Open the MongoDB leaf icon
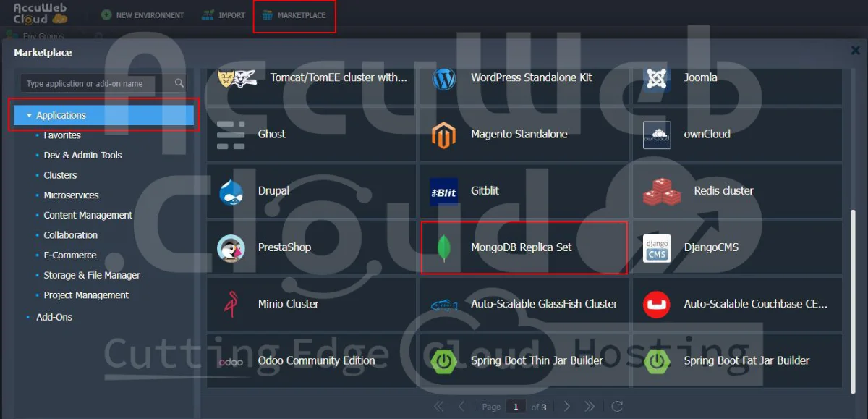 (x=444, y=248)
